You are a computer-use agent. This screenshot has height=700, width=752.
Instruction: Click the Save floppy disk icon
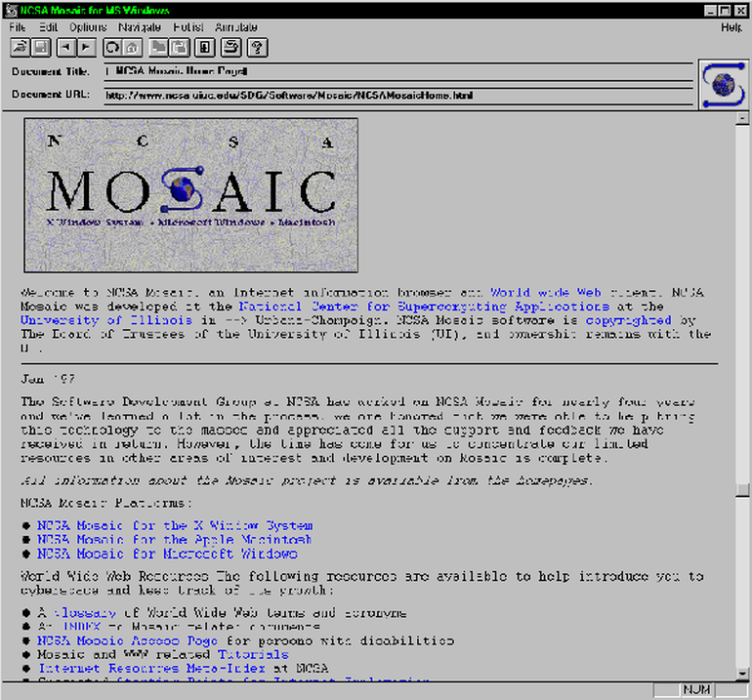click(x=41, y=48)
